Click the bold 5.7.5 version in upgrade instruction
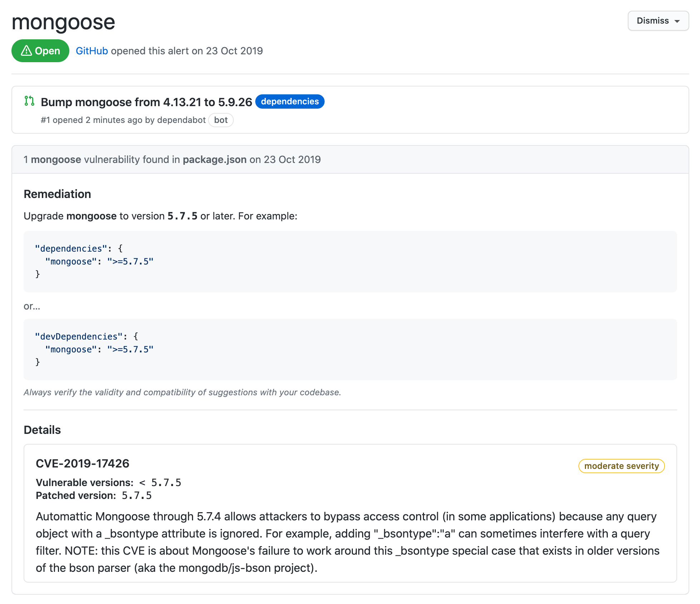This screenshot has width=700, height=604. [x=182, y=216]
